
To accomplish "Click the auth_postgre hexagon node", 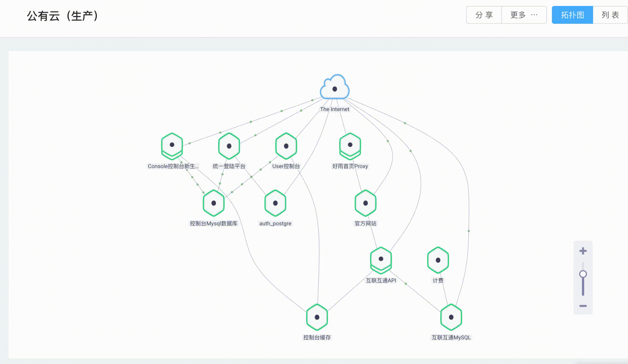I will coord(275,203).
